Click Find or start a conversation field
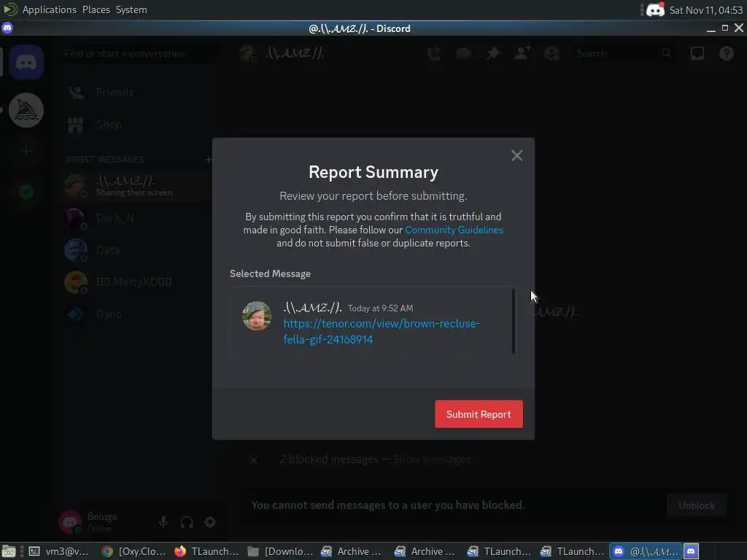This screenshot has width=747, height=560. 141,54
